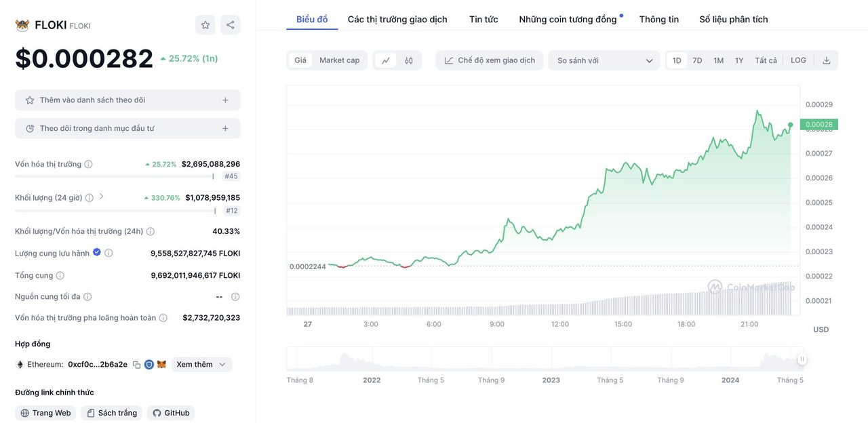Open 'Số liệu phân tích' tab
The width and height of the screenshot is (868, 423).
coord(734,19)
